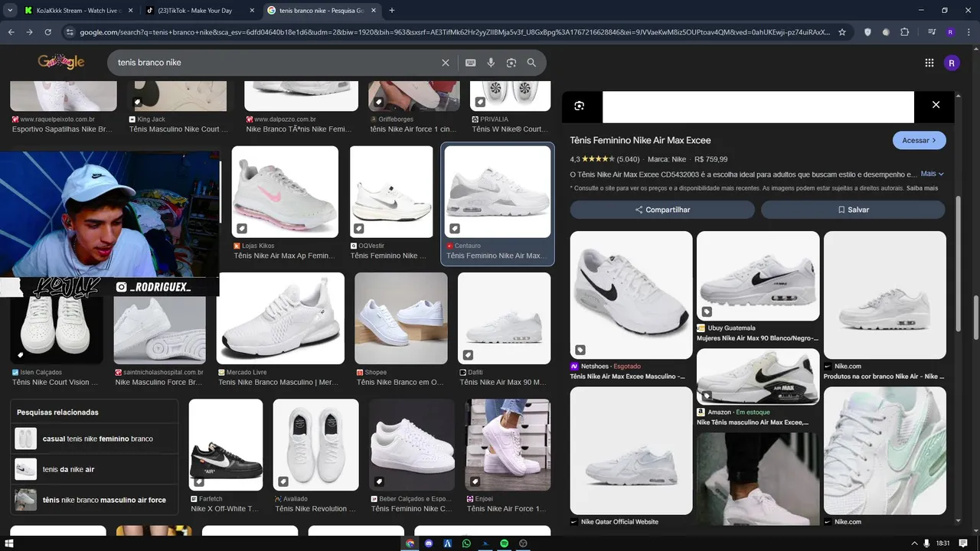Open Chrome profile avatar in toolbar
The width and height of the screenshot is (980, 551).
950,32
